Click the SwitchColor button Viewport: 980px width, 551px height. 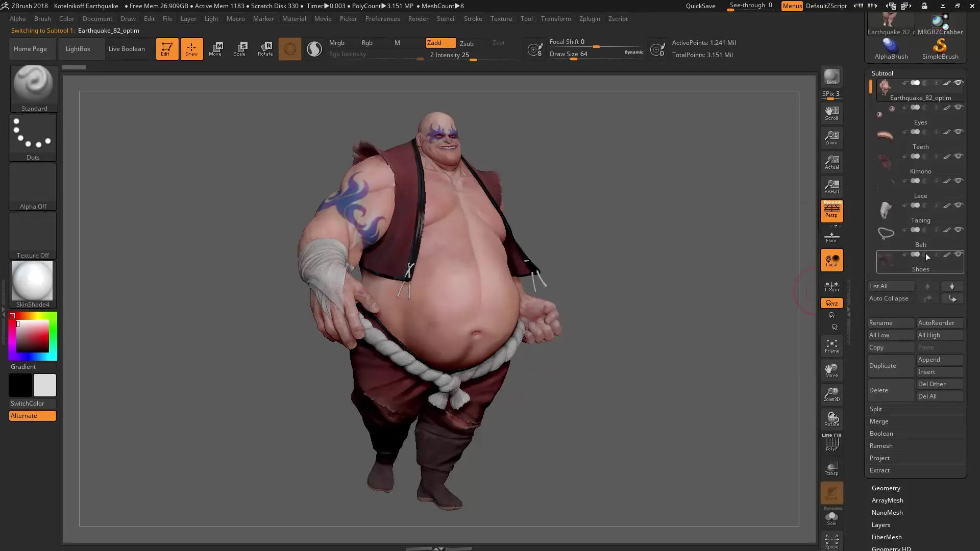click(x=33, y=404)
